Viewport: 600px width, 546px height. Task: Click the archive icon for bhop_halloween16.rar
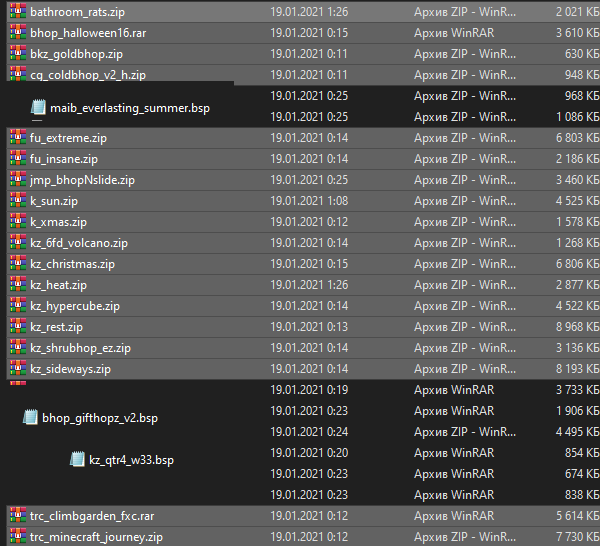[18, 32]
